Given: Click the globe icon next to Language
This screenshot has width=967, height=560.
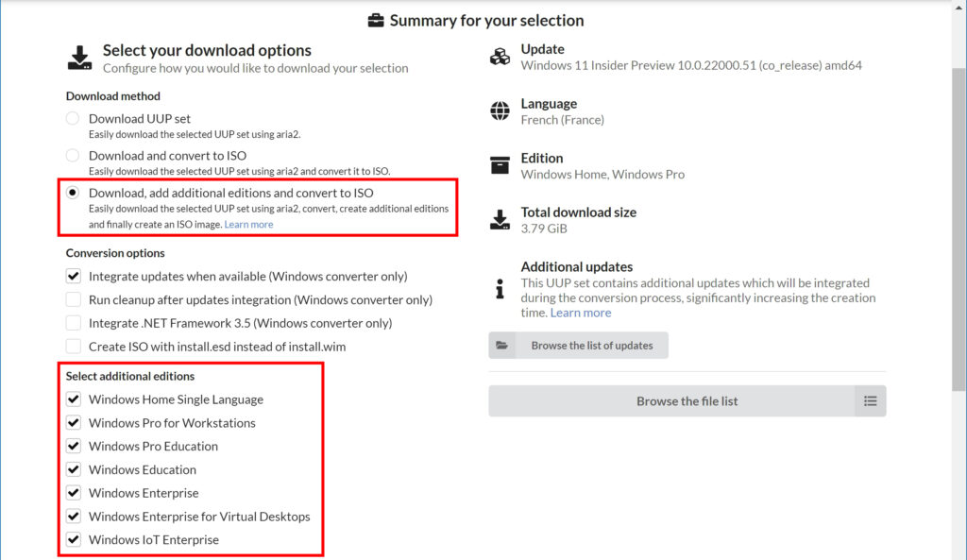Looking at the screenshot, I should click(500, 111).
